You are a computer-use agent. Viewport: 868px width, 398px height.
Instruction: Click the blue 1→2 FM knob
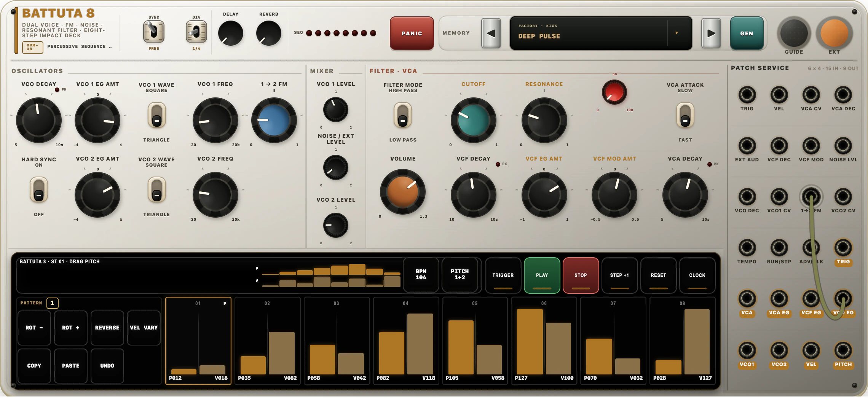click(274, 120)
